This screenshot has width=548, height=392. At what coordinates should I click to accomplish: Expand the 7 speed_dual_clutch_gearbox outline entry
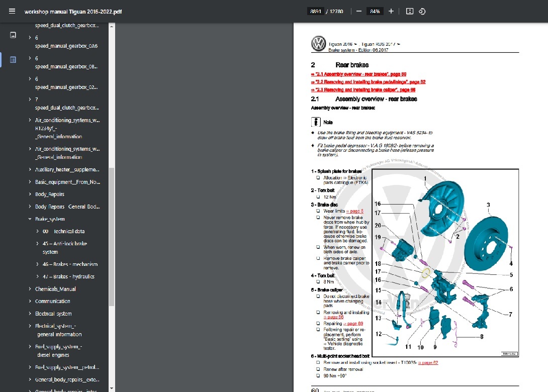point(30,99)
